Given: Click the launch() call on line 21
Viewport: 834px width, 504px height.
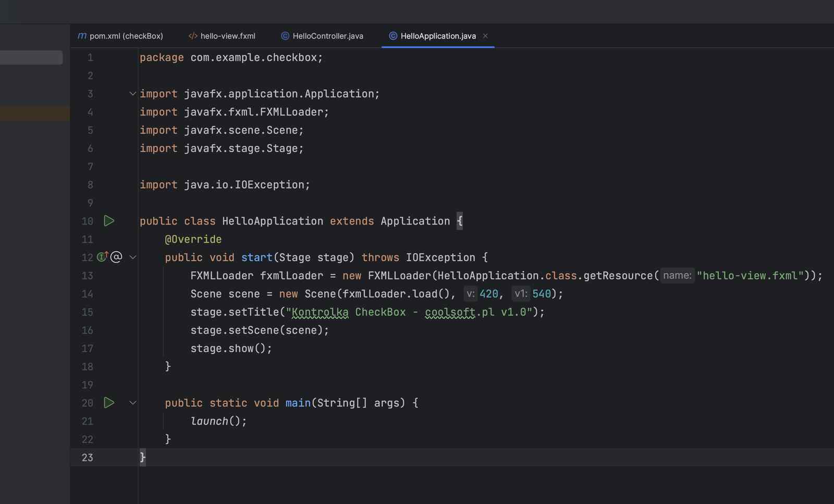Looking at the screenshot, I should 218,421.
